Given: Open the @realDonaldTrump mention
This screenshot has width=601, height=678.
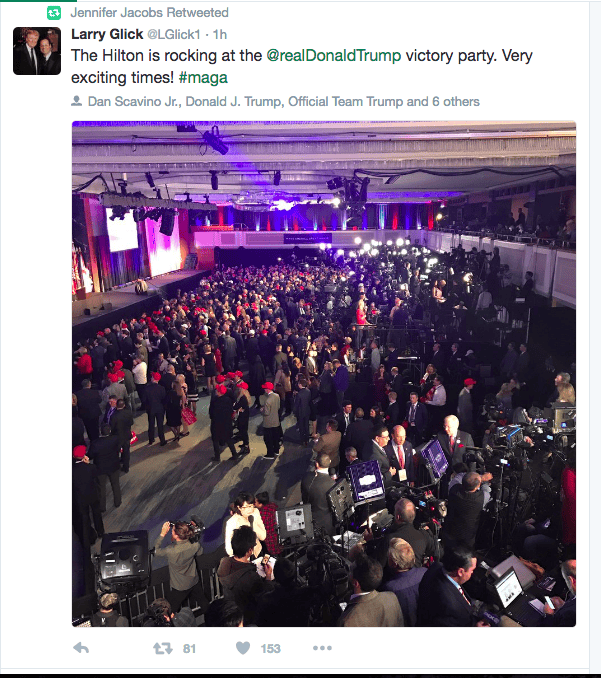Looking at the screenshot, I should (x=333, y=56).
